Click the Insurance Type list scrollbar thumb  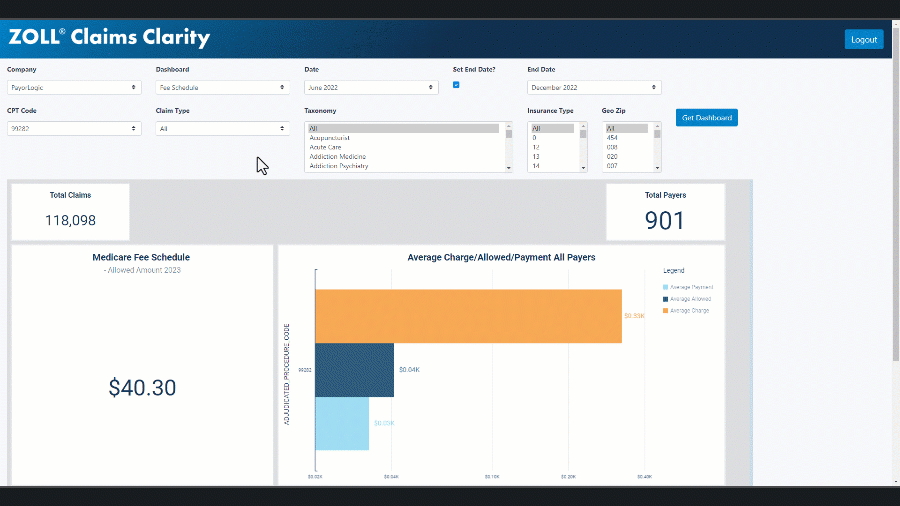(x=583, y=134)
